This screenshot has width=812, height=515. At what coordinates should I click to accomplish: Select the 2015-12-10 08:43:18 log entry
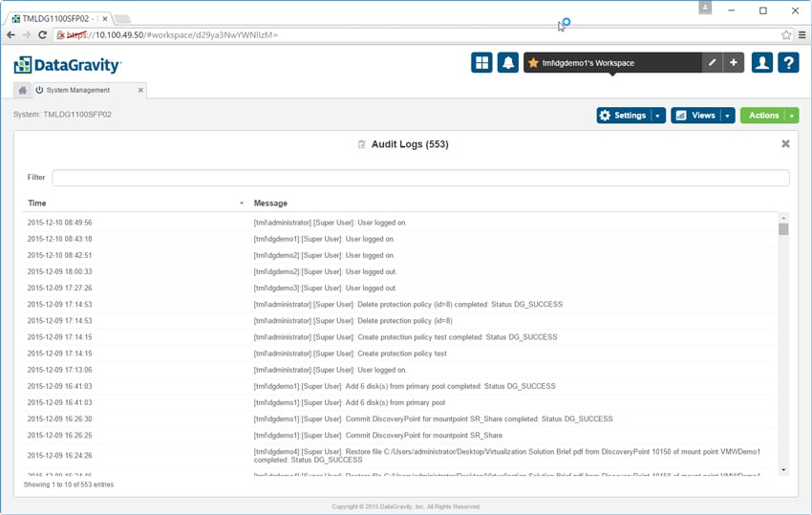399,239
